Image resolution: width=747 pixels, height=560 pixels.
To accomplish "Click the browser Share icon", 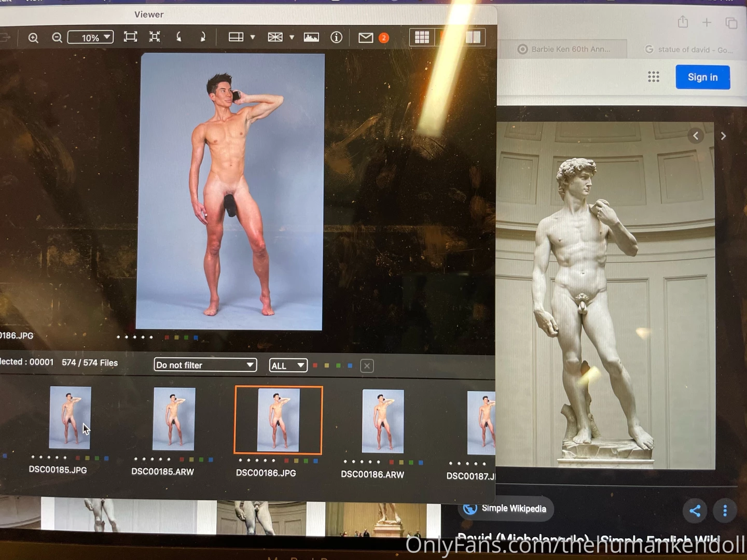I will pos(683,22).
